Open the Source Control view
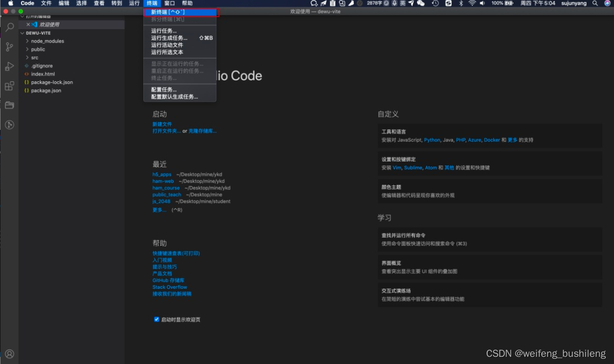614x364 pixels. click(x=9, y=47)
